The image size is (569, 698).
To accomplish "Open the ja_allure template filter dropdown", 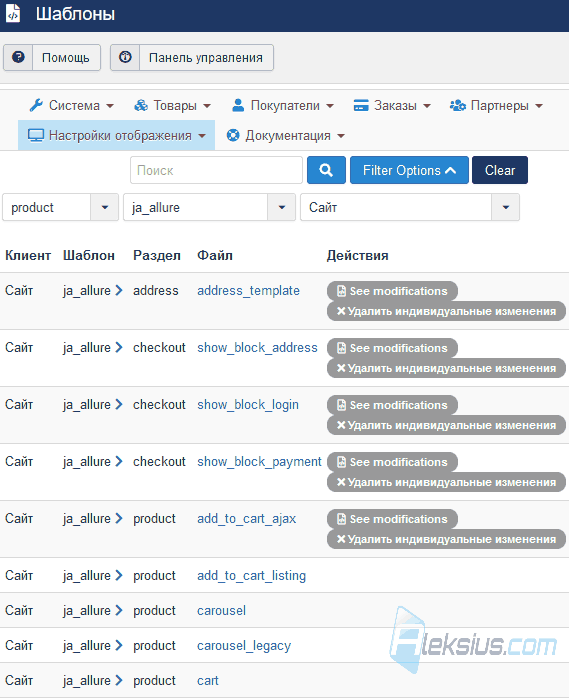I will pyautogui.click(x=209, y=207).
